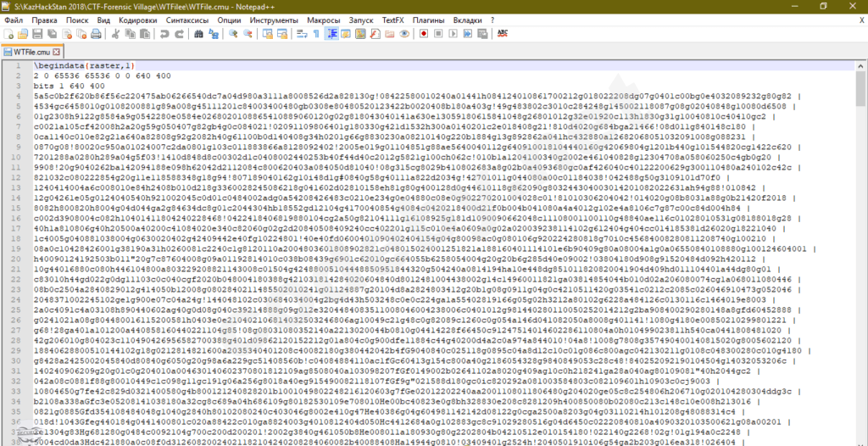Viewport: 868px width, 446px height.
Task: Open the Правка menu
Action: tap(44, 20)
